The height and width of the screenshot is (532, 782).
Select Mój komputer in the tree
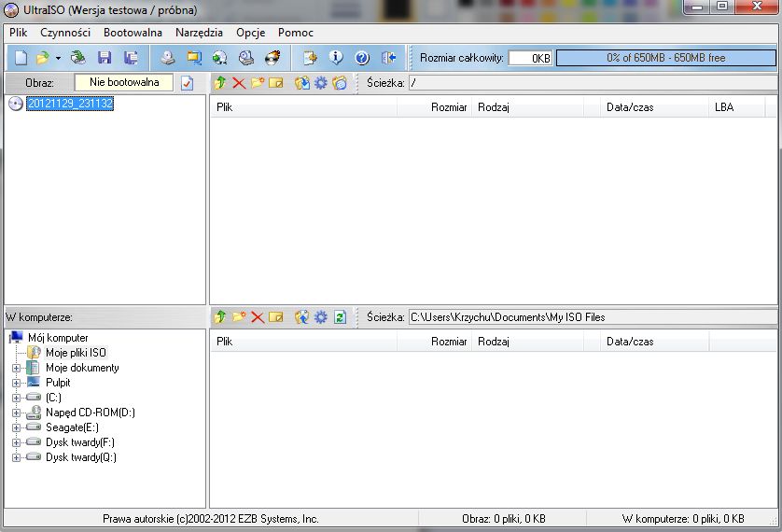coord(58,338)
